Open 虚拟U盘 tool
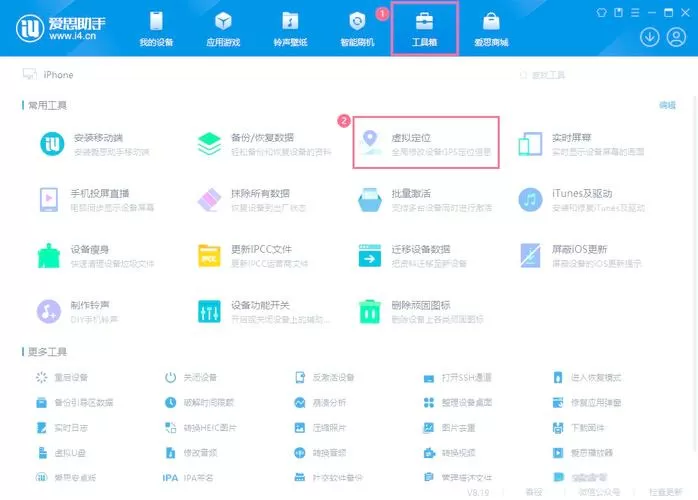 click(x=61, y=453)
